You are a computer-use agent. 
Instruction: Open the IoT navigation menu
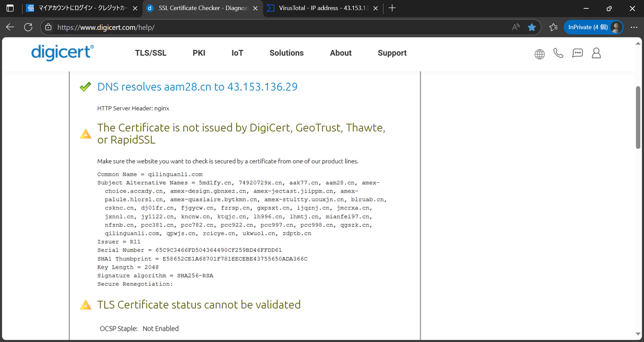[x=237, y=53]
